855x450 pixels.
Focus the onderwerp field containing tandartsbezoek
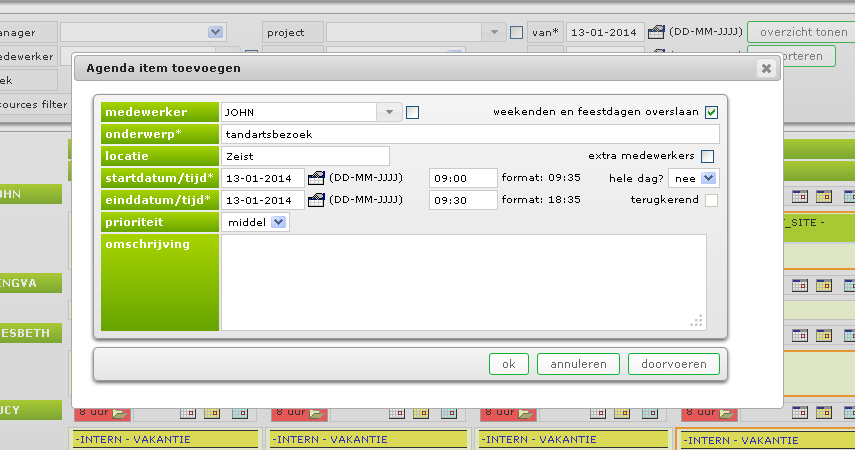[470, 134]
